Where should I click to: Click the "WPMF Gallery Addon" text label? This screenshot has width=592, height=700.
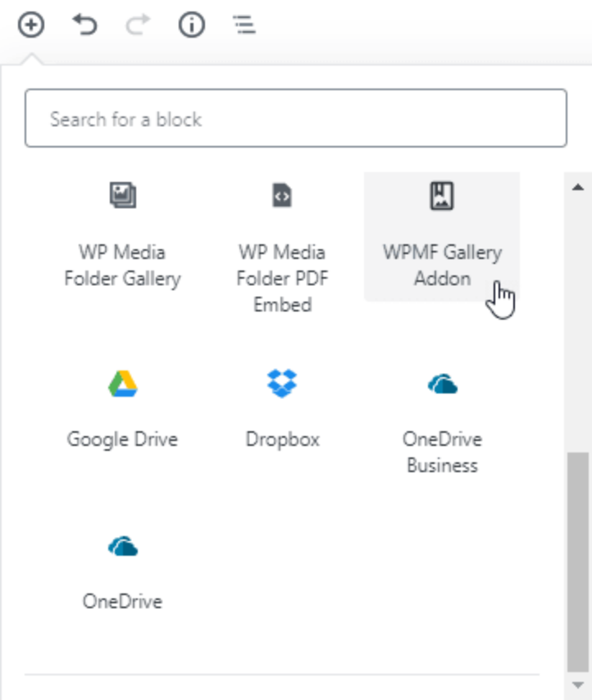(442, 265)
